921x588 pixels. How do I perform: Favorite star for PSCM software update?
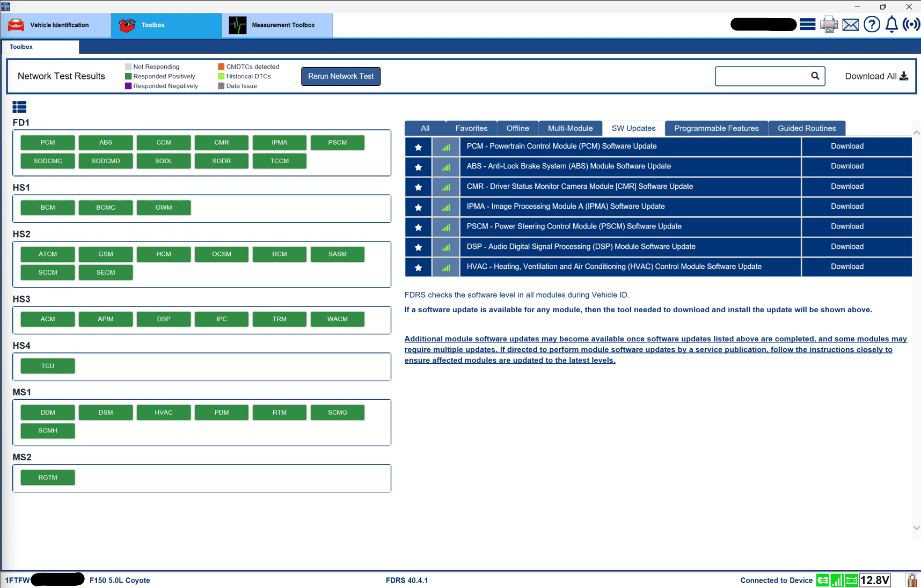coord(418,227)
